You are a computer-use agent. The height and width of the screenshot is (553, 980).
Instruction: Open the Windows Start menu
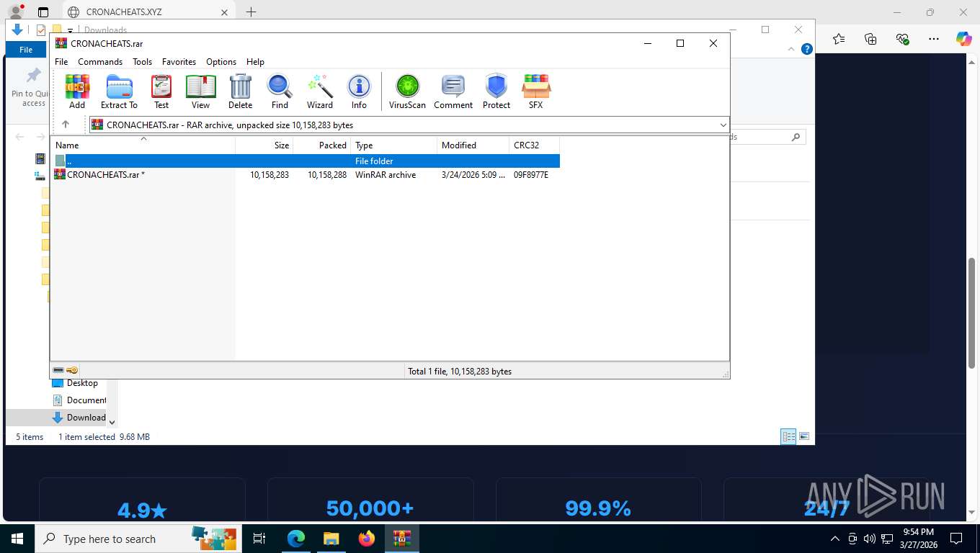(x=17, y=539)
